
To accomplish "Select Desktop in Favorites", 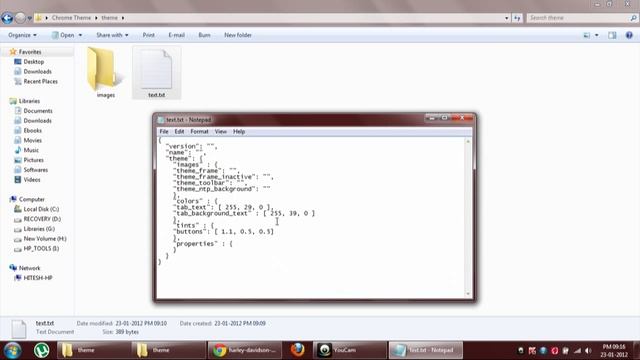I will (33, 62).
